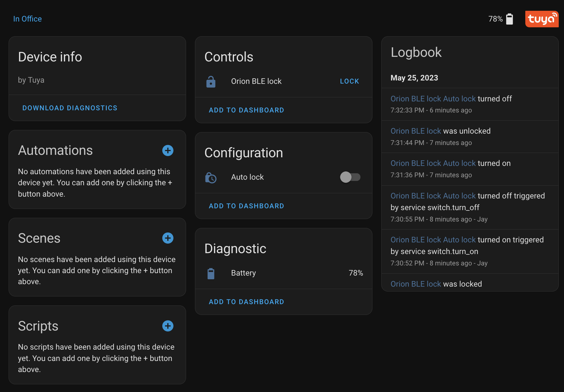Screen dimensions: 564x392
Task: Add Diagnostic to dashboard
Action: [246, 302]
